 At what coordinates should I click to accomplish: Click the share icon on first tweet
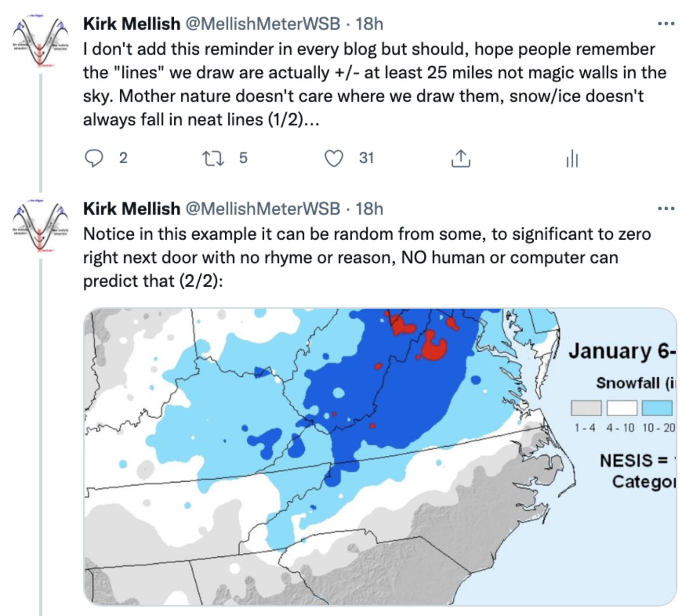[x=461, y=158]
